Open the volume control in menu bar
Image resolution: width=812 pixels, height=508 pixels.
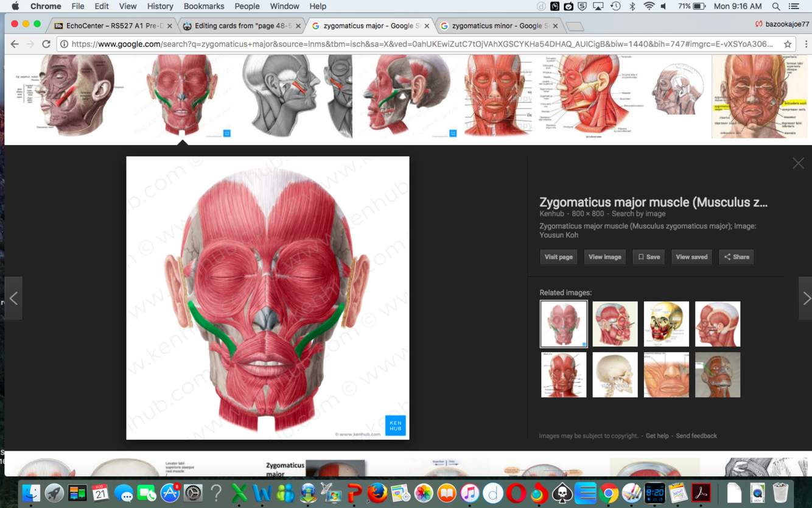[664, 6]
